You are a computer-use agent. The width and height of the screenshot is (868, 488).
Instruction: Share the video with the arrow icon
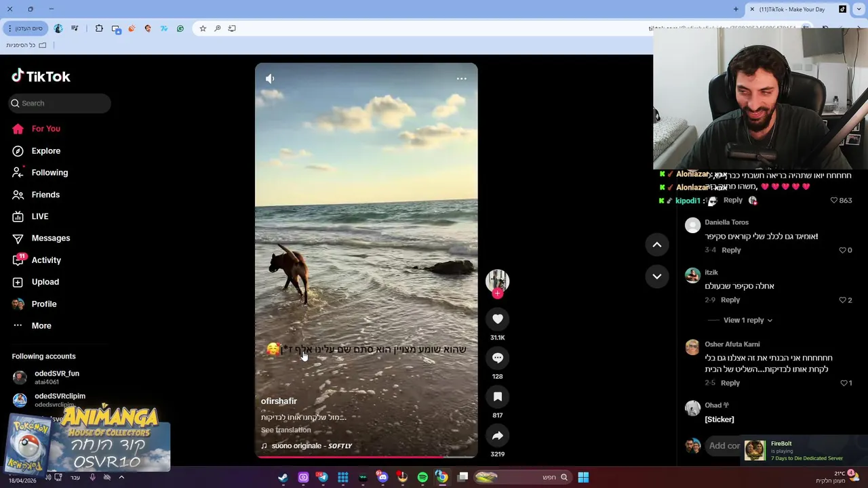click(x=498, y=435)
